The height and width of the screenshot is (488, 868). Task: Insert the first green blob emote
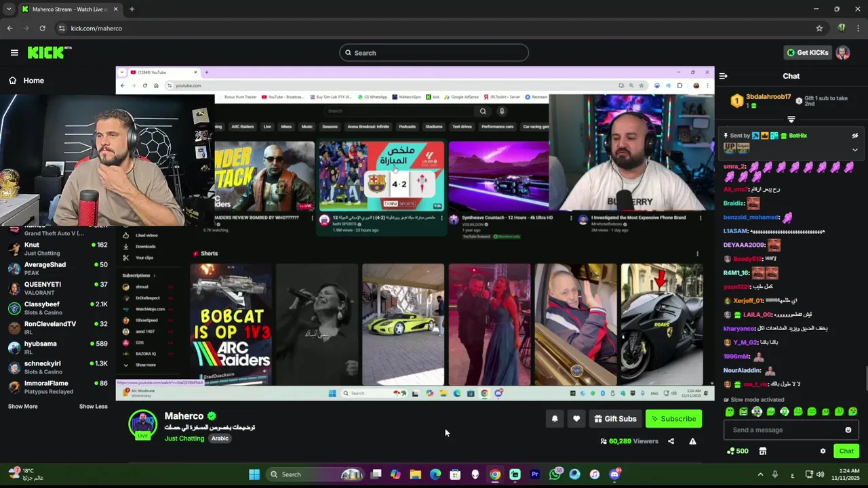click(730, 411)
